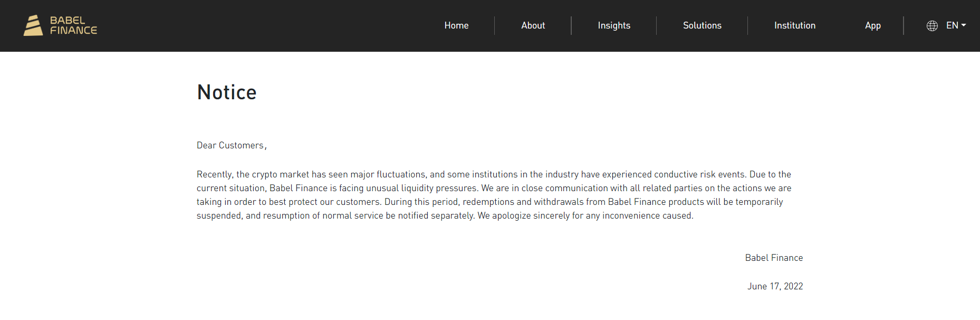Select the Solutions nav item

(x=702, y=25)
